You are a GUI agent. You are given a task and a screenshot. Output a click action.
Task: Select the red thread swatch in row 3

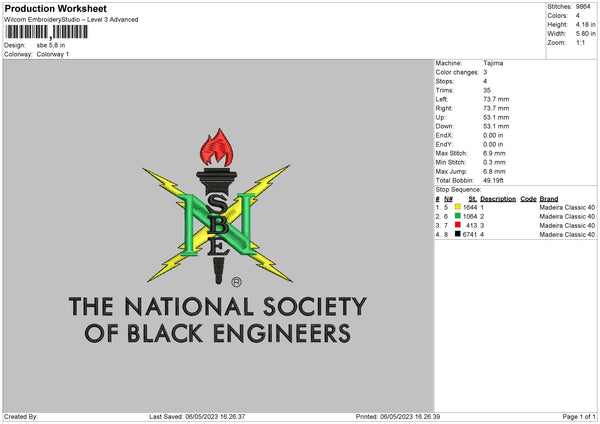pos(458,225)
